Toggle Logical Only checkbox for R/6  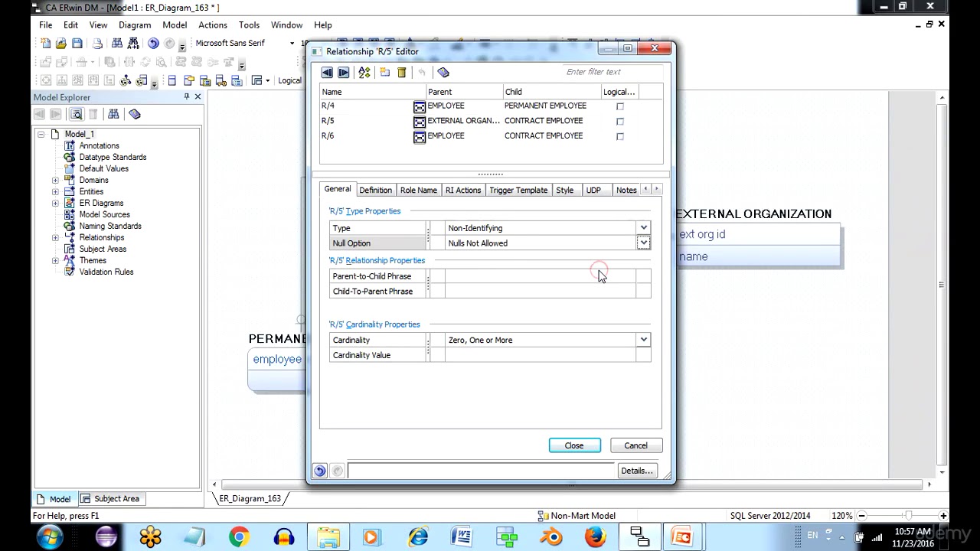[620, 136]
